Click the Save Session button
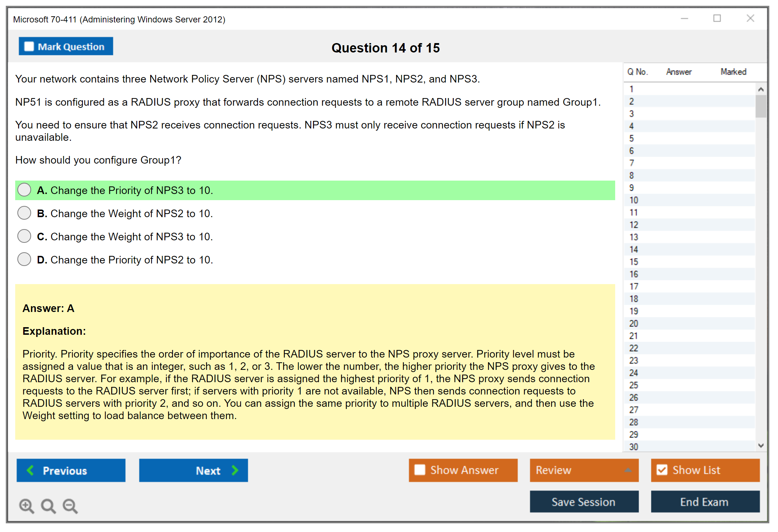Screen dimensions: 778x532 [x=584, y=502]
